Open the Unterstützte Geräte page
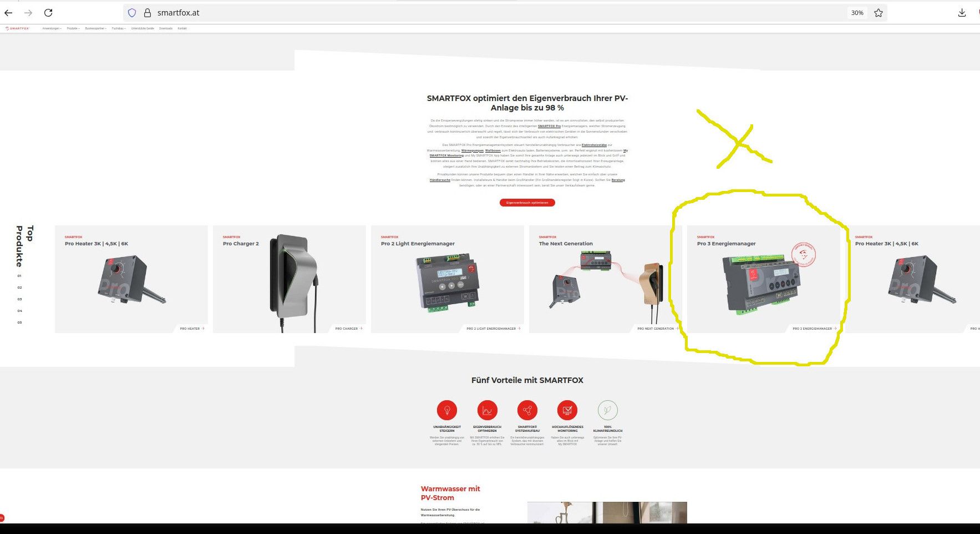The image size is (980, 534). click(x=143, y=28)
